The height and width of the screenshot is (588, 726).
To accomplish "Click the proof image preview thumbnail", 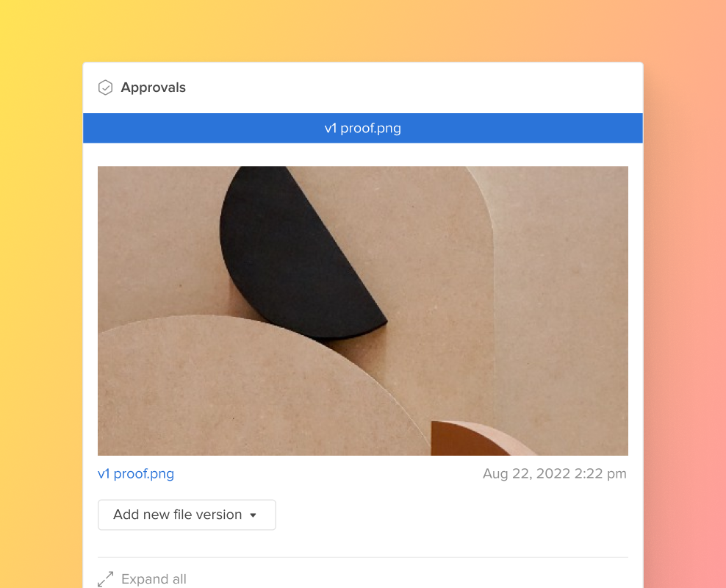I will 363,311.
